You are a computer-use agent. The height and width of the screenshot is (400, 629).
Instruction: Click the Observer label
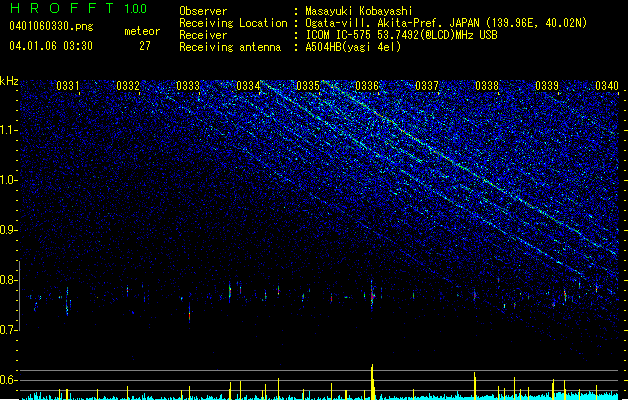pyautogui.click(x=203, y=11)
